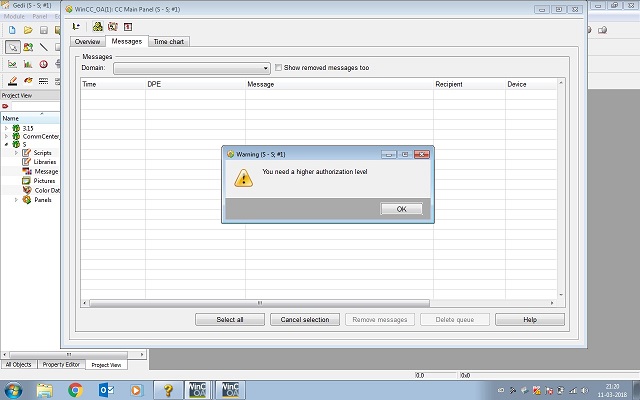Switch to the Overview tab
The height and width of the screenshot is (400, 640).
tap(88, 42)
